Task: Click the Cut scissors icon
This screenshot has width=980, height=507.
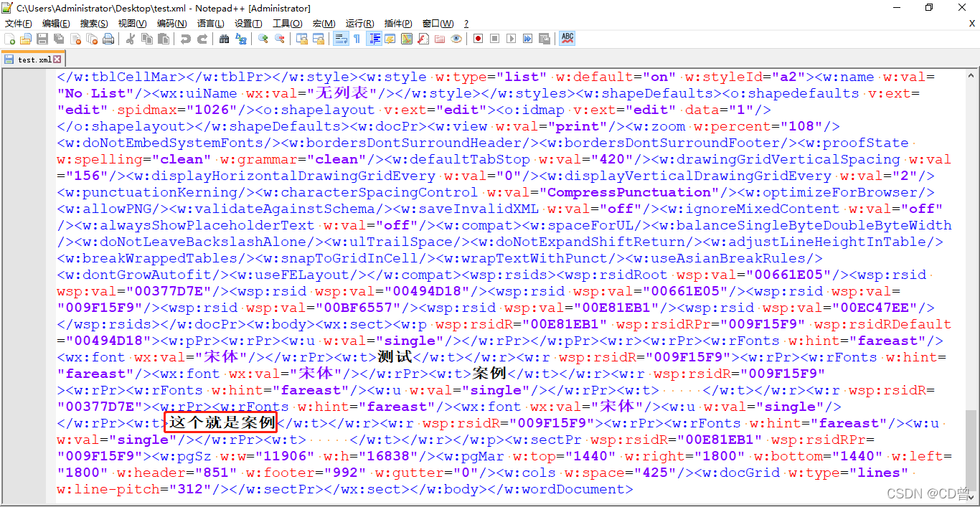Action: [x=130, y=39]
